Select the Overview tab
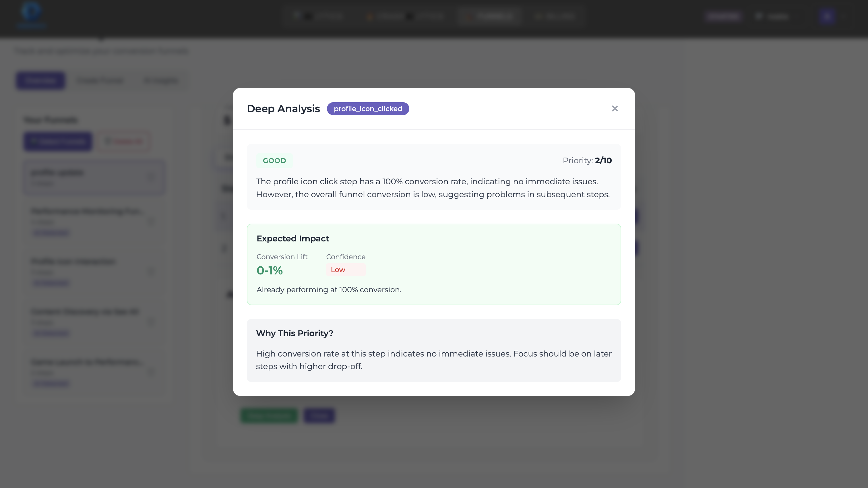The image size is (868, 488). [x=40, y=80]
